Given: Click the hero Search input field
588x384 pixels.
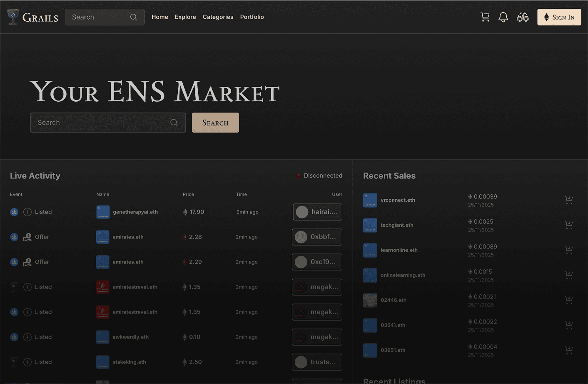Looking at the screenshot, I should pos(100,122).
